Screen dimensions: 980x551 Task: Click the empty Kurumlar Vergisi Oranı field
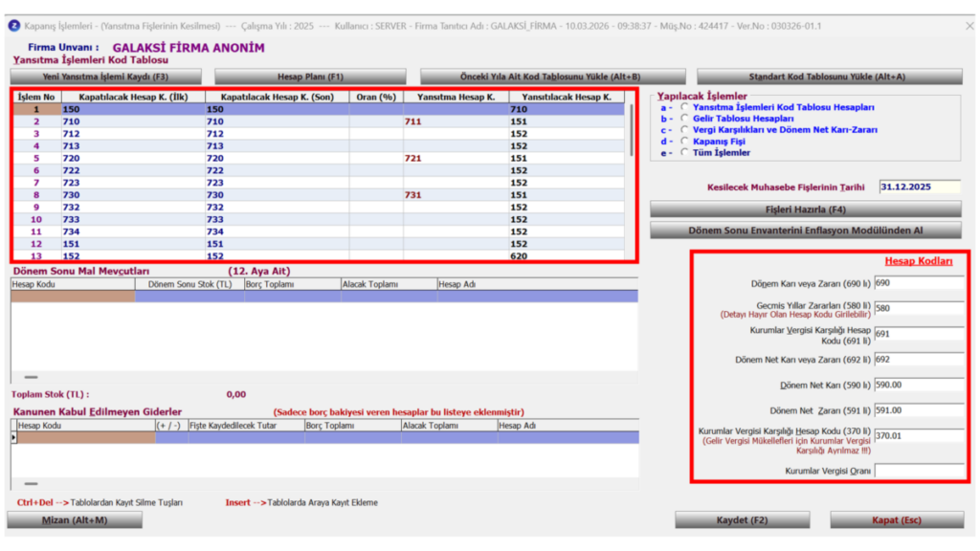click(x=919, y=471)
